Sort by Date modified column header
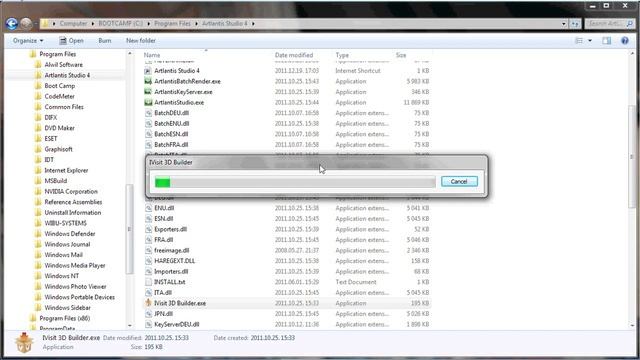This screenshot has height=360, width=640. 294,55
